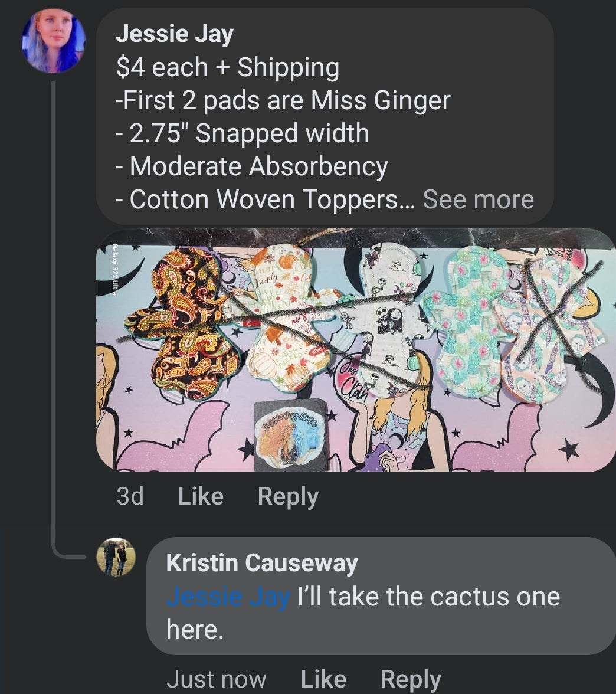
Task: Open Kristin Causeway's profile picture
Action: point(116,556)
